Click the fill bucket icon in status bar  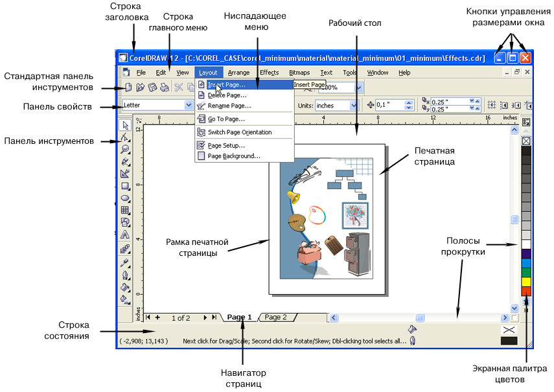(x=412, y=329)
